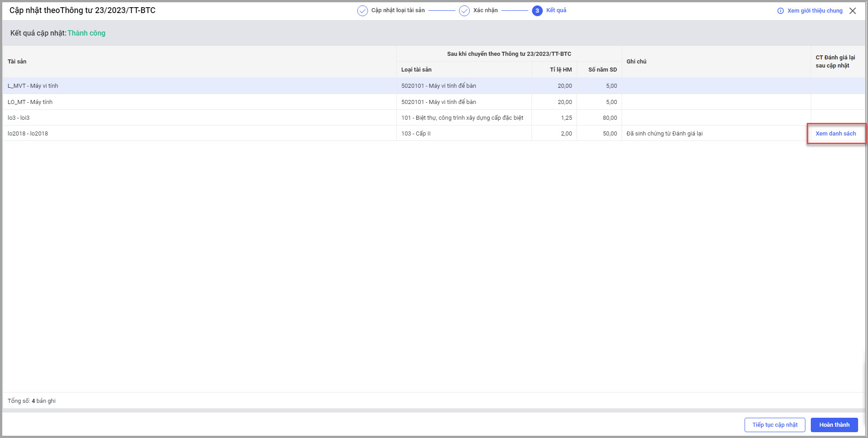Select the 'Cập nhật loại tài sản' step label
The image size is (868, 438).
[x=398, y=10]
